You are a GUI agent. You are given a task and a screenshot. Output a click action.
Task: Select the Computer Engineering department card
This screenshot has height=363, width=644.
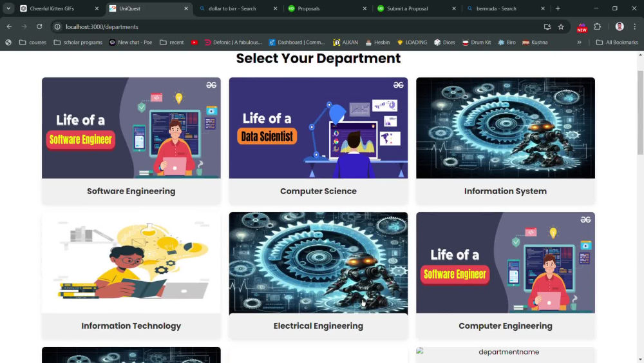[505, 275]
